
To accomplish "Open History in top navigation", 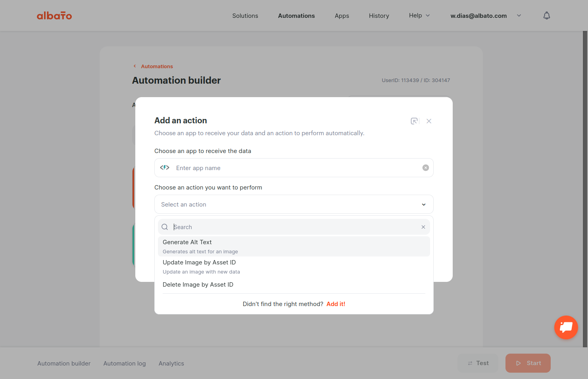I will (x=379, y=16).
